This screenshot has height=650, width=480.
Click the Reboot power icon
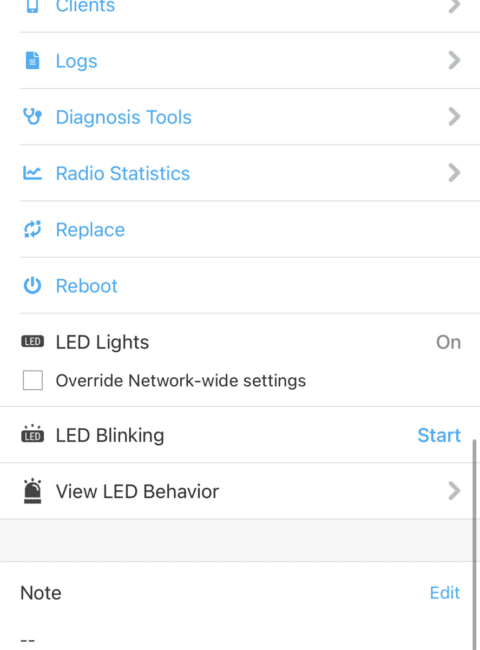click(x=32, y=286)
